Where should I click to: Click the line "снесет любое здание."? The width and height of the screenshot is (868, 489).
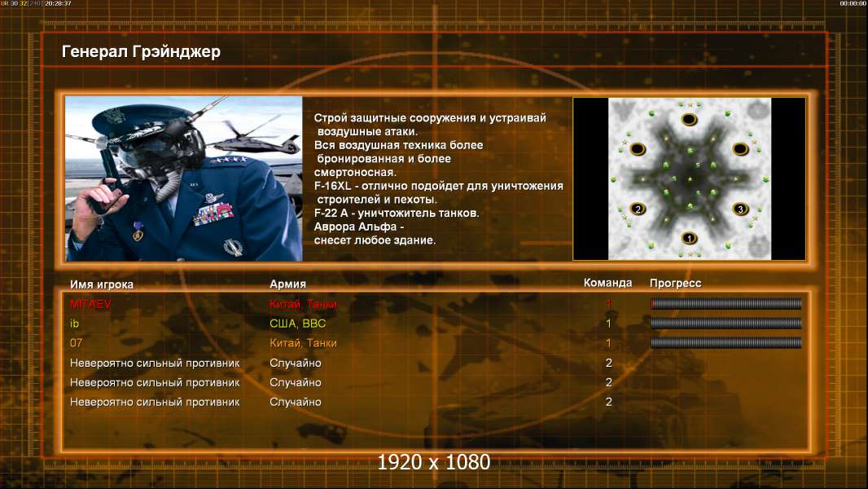point(375,240)
